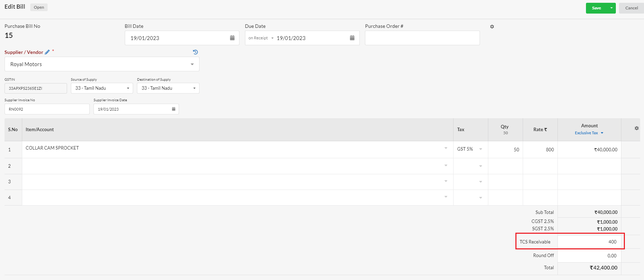Edit supplier using the pencil icon
This screenshot has height=280, width=644.
click(x=47, y=52)
